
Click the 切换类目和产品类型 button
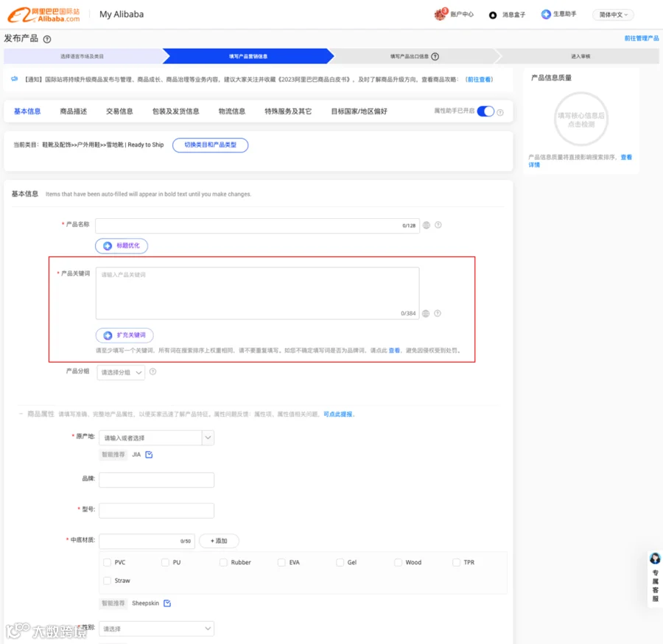(210, 145)
